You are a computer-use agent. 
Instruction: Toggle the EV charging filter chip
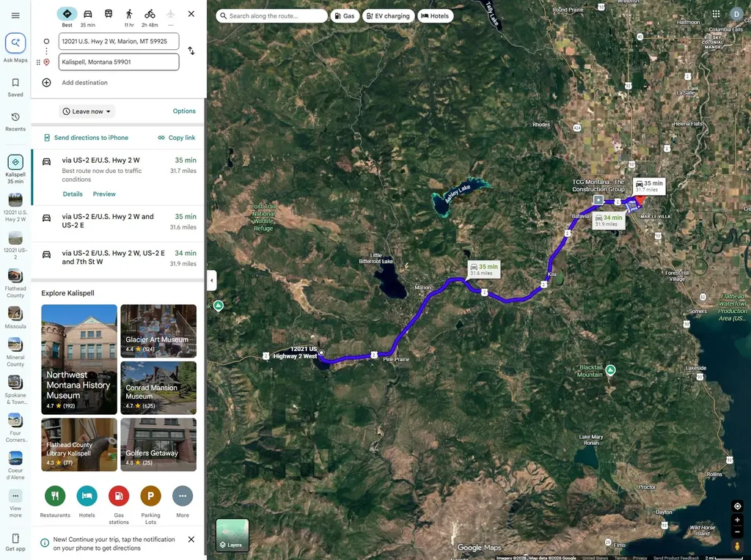(x=389, y=16)
